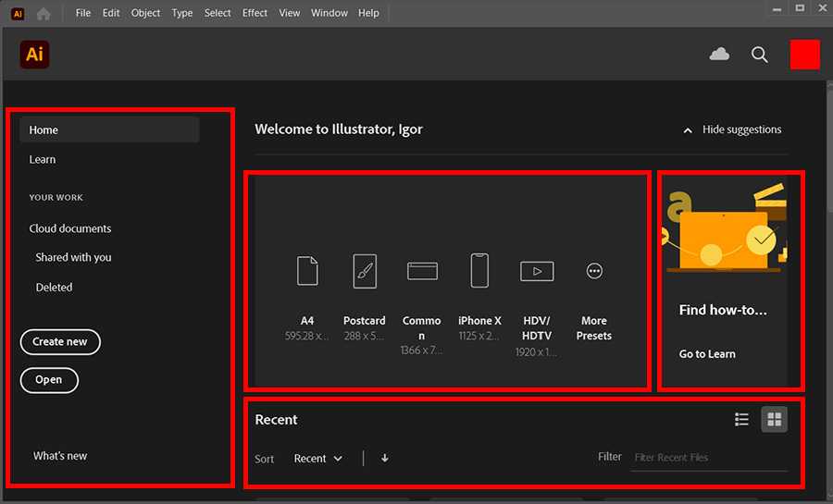Screen dimensions: 833x504
Task: Follow the Go to Learn link
Action: point(707,354)
